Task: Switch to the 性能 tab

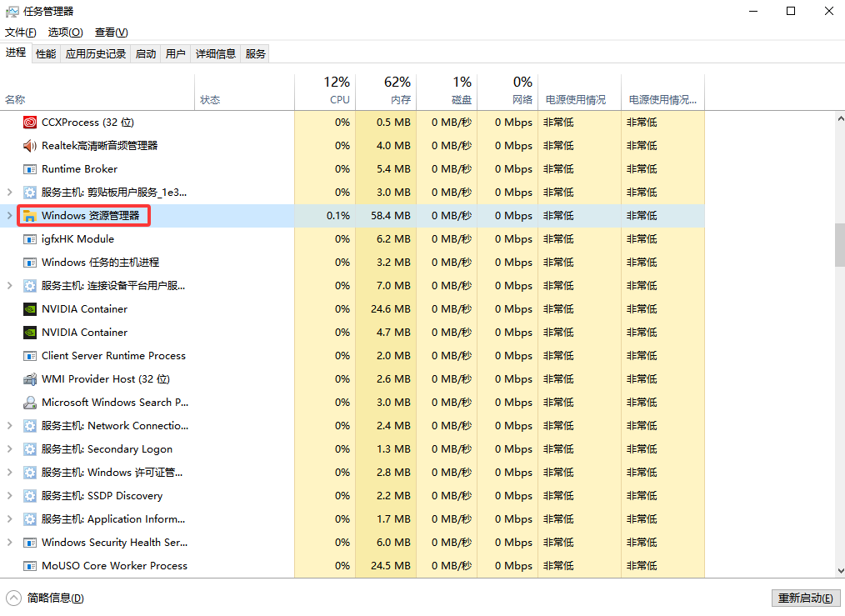Action: (x=46, y=54)
